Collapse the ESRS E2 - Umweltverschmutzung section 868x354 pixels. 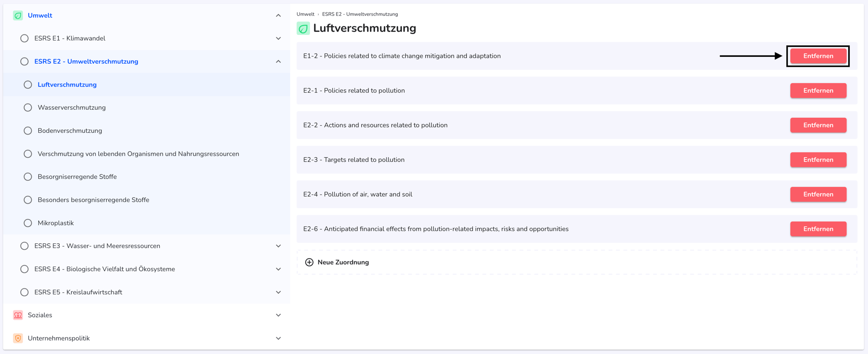point(278,61)
